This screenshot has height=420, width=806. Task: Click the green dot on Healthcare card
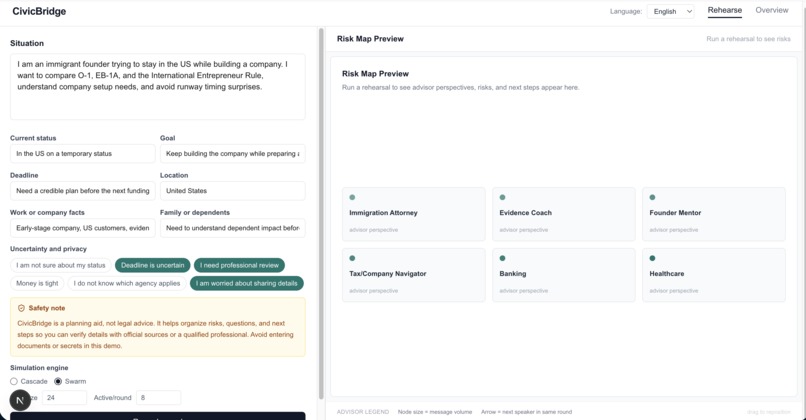(x=652, y=258)
